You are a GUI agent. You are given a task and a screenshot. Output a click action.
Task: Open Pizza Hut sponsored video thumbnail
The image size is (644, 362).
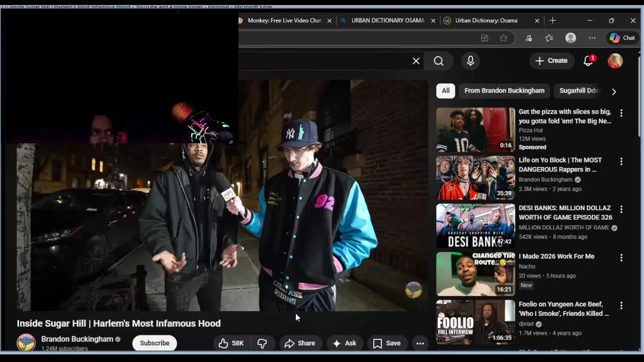click(475, 130)
